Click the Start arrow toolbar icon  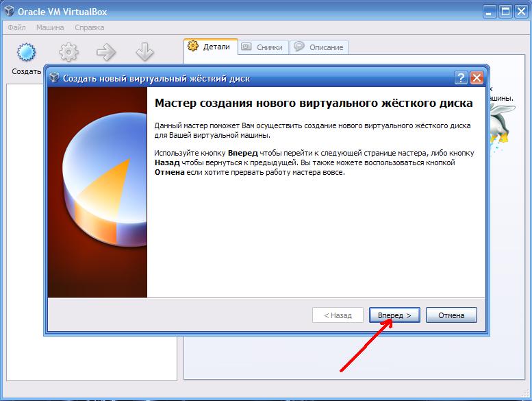click(106, 52)
